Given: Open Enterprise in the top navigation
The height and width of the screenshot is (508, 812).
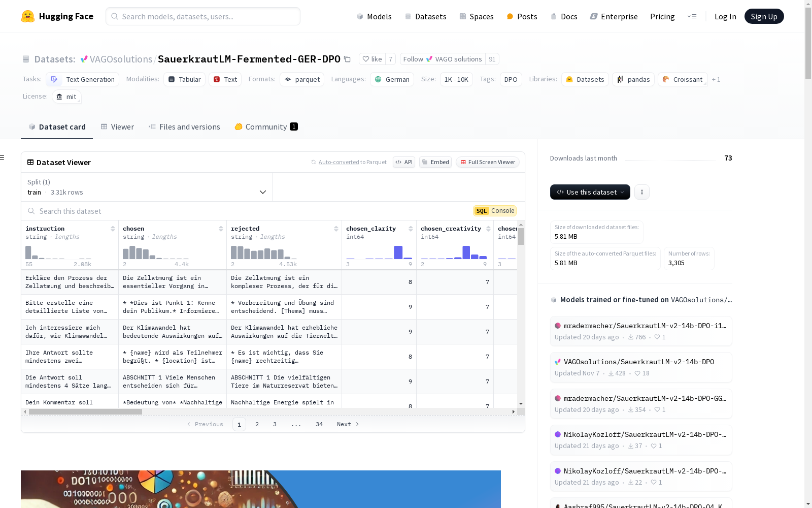Looking at the screenshot, I should [x=614, y=16].
